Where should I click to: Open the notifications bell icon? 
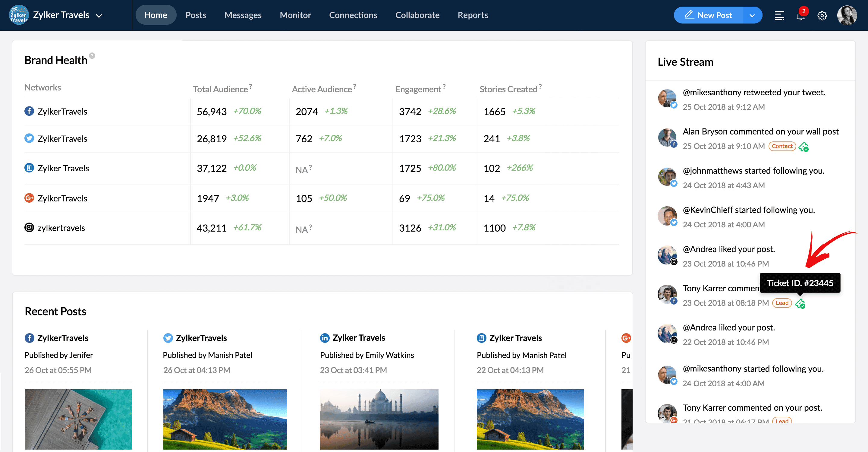[x=800, y=15]
